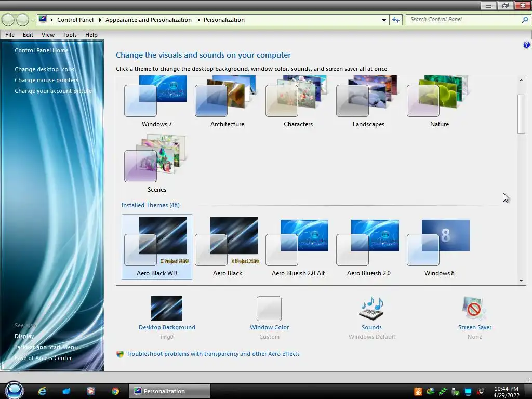Open the Help menu
This screenshot has width=532, height=399.
[x=91, y=35]
